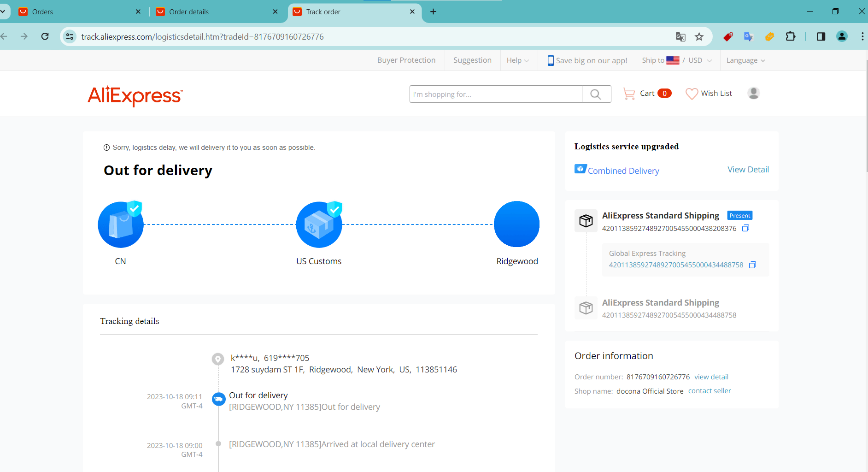Open the Extensions puzzle icon

[x=791, y=36]
